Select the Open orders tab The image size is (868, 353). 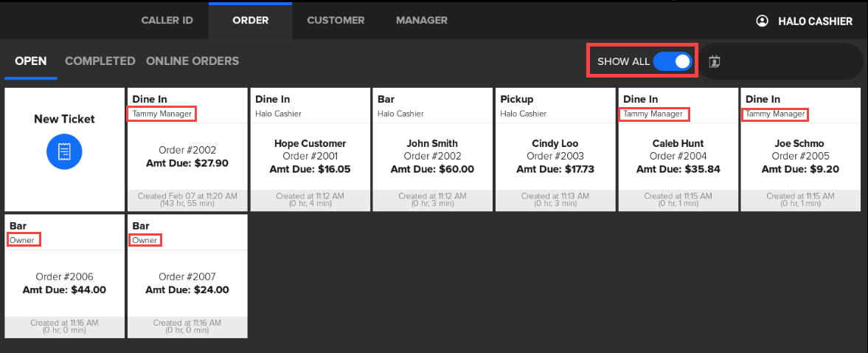(30, 61)
